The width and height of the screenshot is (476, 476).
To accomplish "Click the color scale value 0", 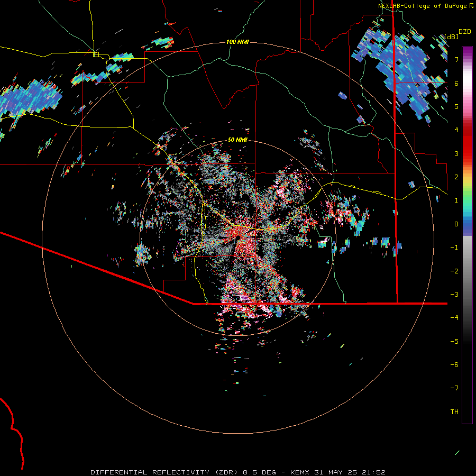I will click(x=456, y=224).
